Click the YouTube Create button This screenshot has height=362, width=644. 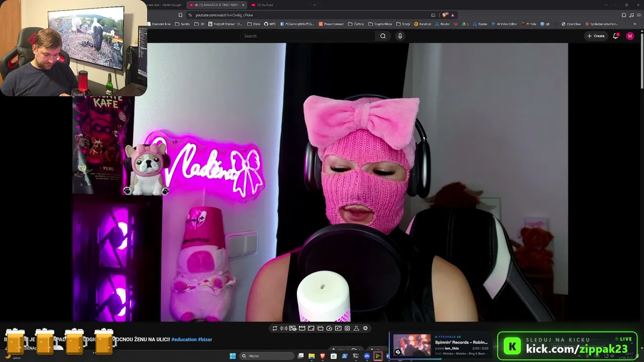pyautogui.click(x=596, y=36)
